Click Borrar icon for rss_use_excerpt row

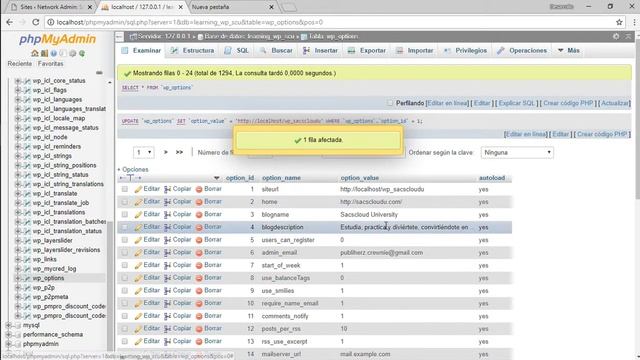click(x=199, y=341)
